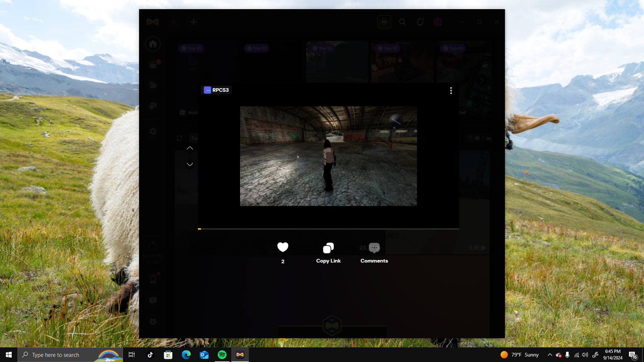This screenshot has height=362, width=644.
Task: Click the add circle icon in sidebar
Action: pyautogui.click(x=153, y=131)
